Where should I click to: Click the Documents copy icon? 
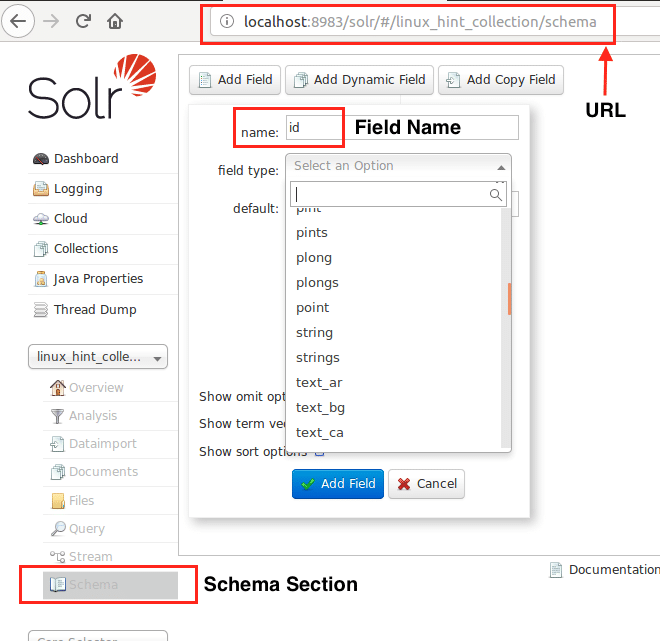tap(58, 472)
